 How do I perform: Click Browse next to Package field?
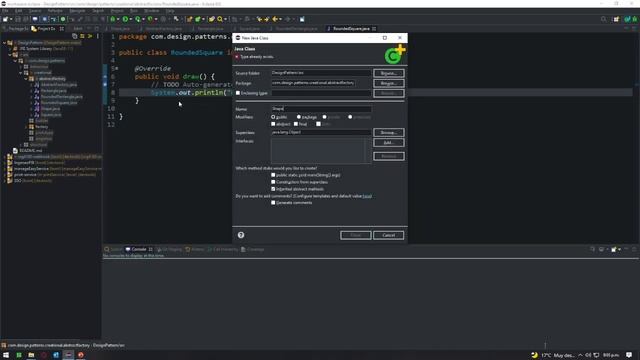click(x=389, y=83)
